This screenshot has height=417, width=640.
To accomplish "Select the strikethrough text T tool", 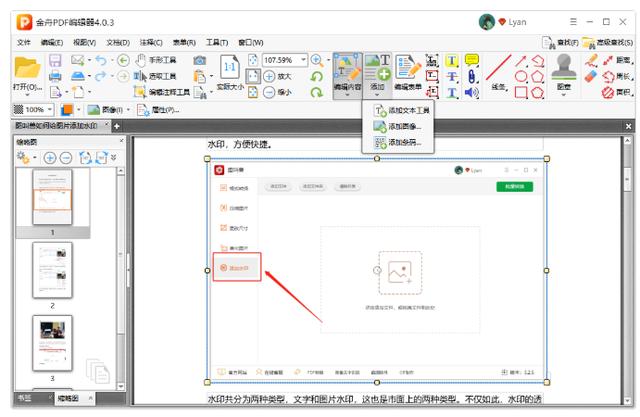I will (452, 76).
